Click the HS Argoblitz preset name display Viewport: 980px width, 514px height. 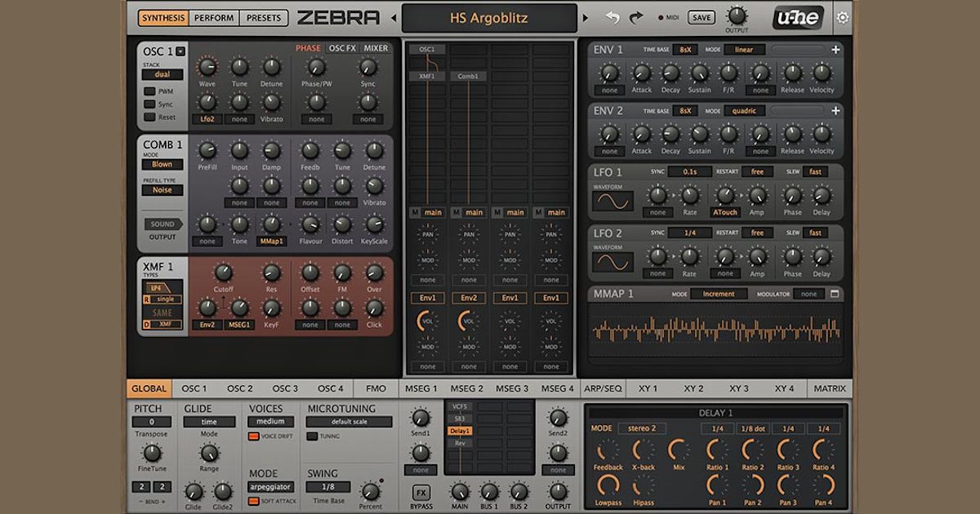488,16
